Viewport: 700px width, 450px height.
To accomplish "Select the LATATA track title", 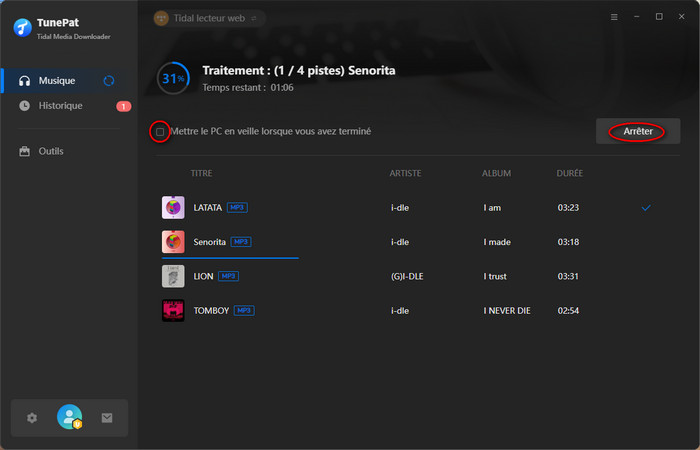I will (208, 208).
